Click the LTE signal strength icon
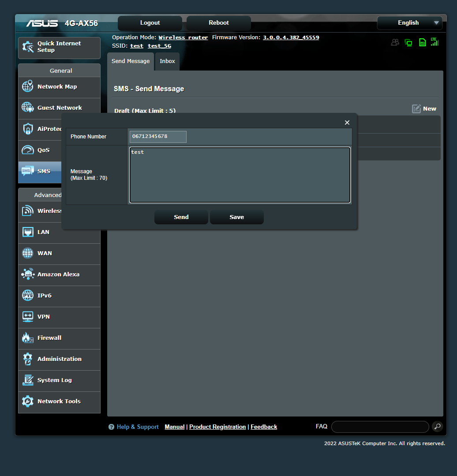 click(435, 42)
